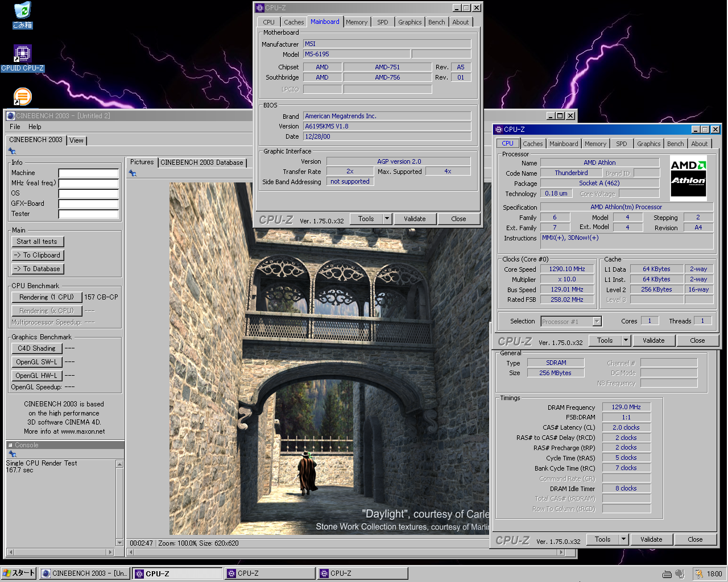Click the OS input field in the Info panel
This screenshot has height=582, width=728.
pos(89,194)
